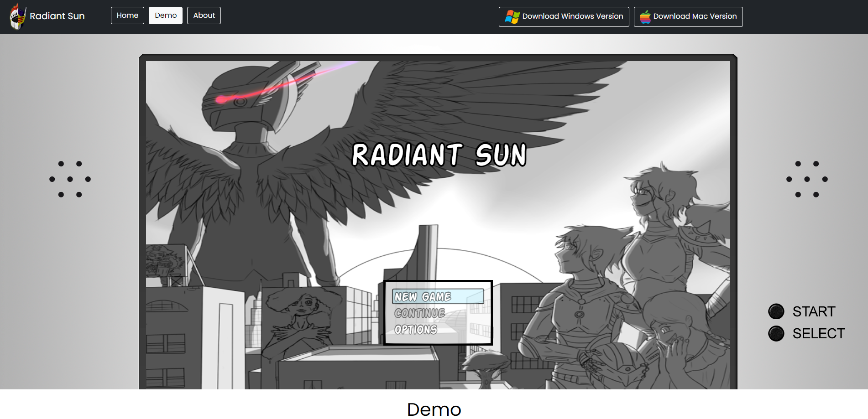The width and height of the screenshot is (868, 419).
Task: Switch to the Demo tab
Action: (x=166, y=16)
